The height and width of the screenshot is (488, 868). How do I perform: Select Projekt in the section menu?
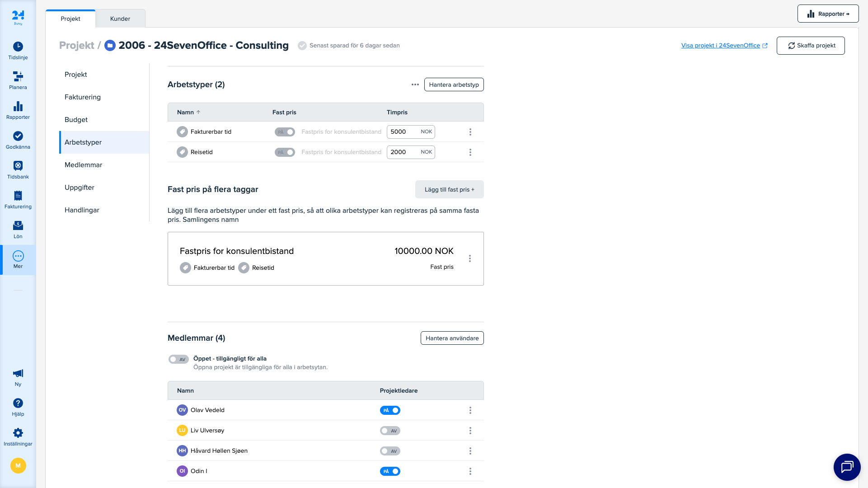(104, 75)
